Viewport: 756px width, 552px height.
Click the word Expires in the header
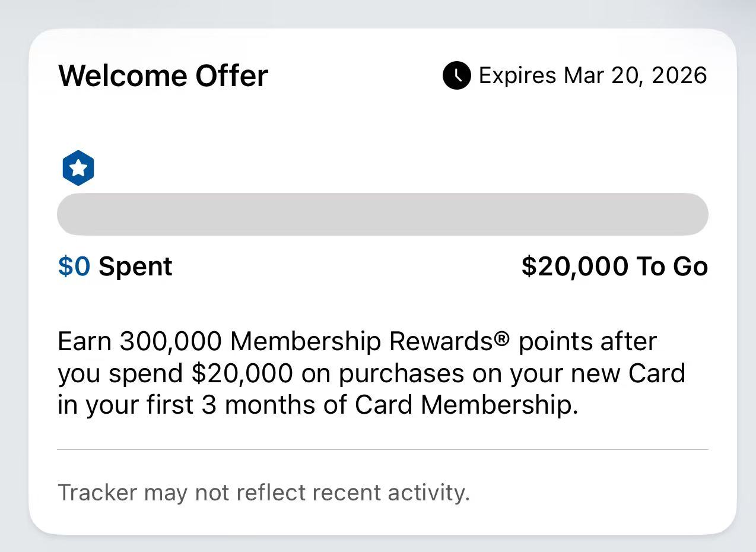tap(517, 76)
